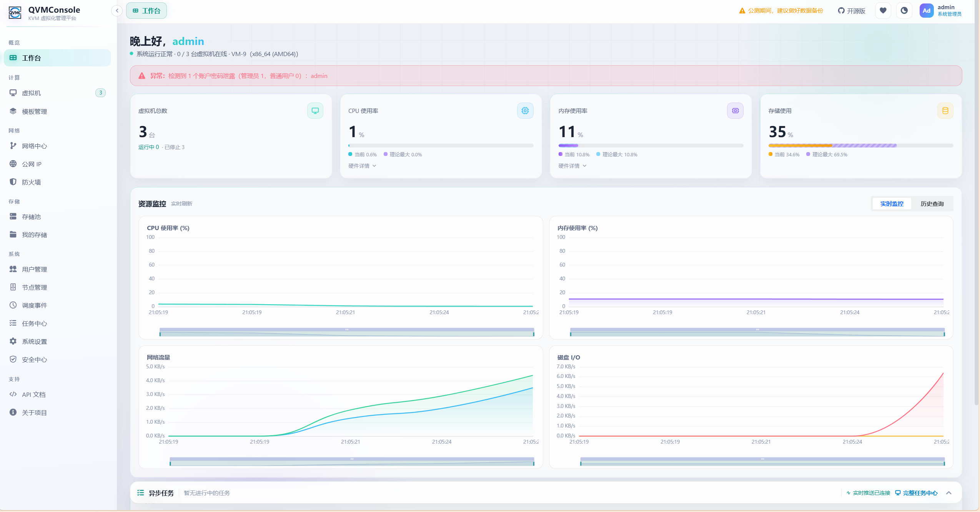Open the 开源版 GitHub link
980x512 pixels.
tap(852, 11)
